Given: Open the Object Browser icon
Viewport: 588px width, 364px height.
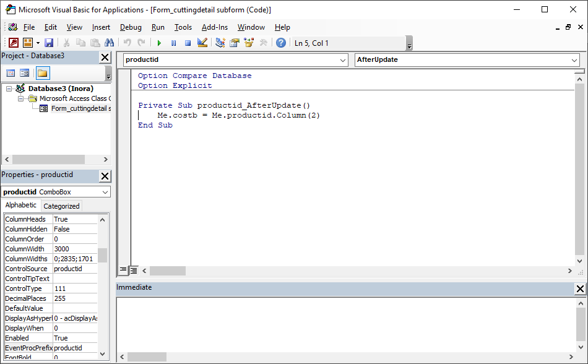Looking at the screenshot, I should click(249, 43).
